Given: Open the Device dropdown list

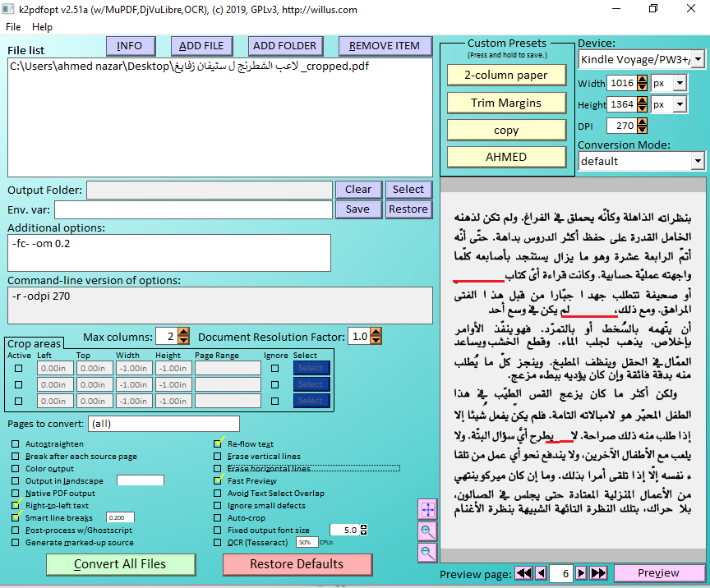Looking at the screenshot, I should (x=698, y=59).
